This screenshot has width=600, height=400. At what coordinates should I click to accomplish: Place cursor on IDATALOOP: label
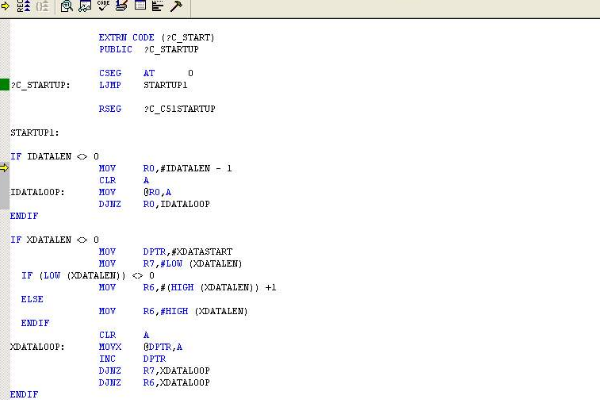36,192
